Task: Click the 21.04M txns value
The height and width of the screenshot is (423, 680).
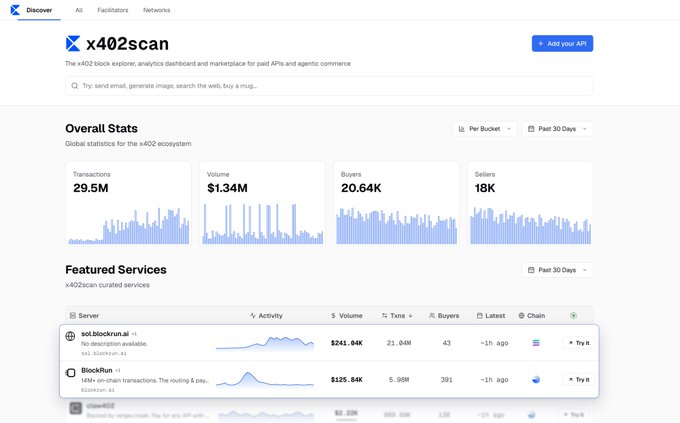Action: click(399, 343)
